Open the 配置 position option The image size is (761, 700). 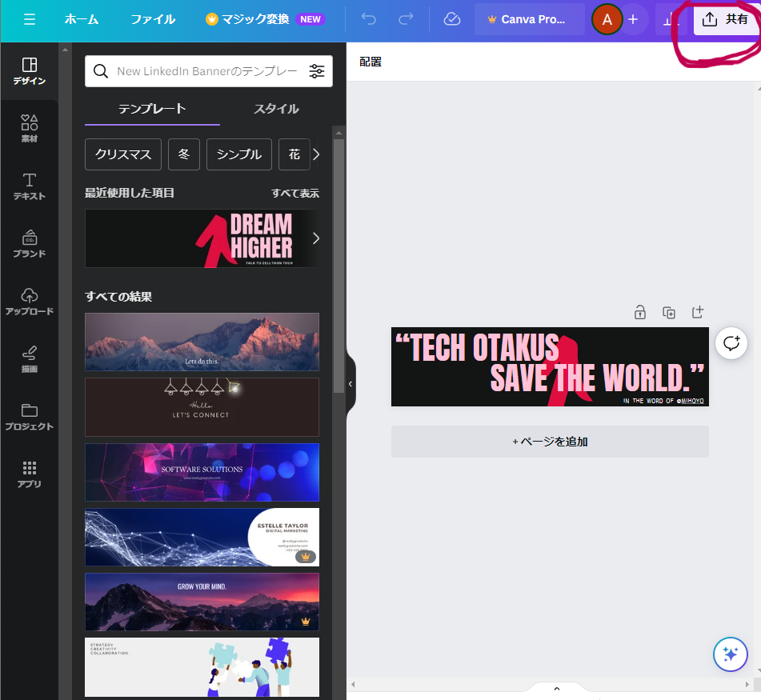click(370, 62)
